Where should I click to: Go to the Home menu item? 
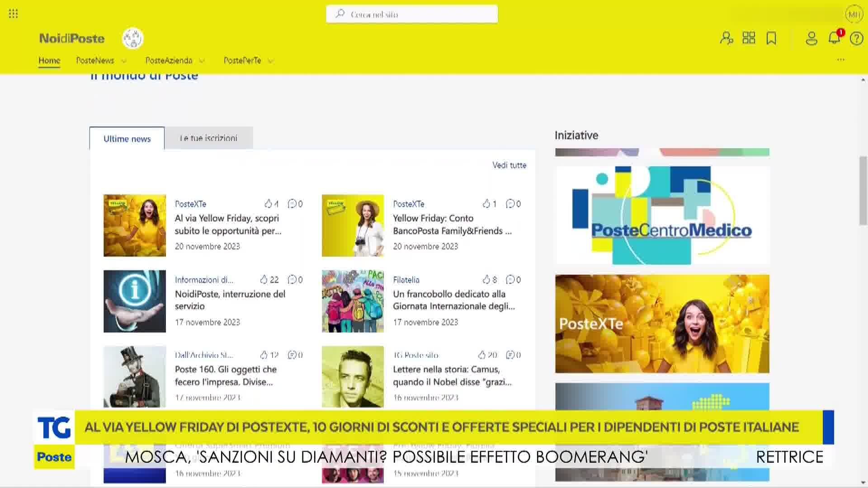click(x=49, y=61)
